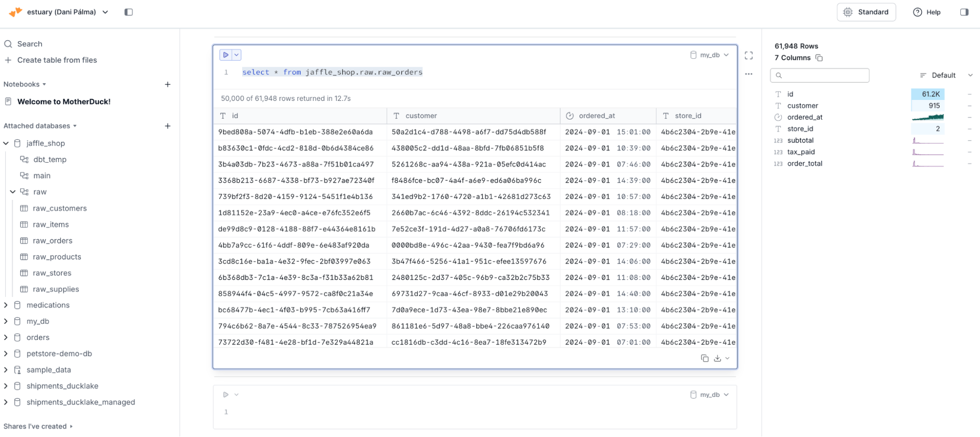Open download options dropdown arrow
The image size is (980, 437).
(728, 358)
